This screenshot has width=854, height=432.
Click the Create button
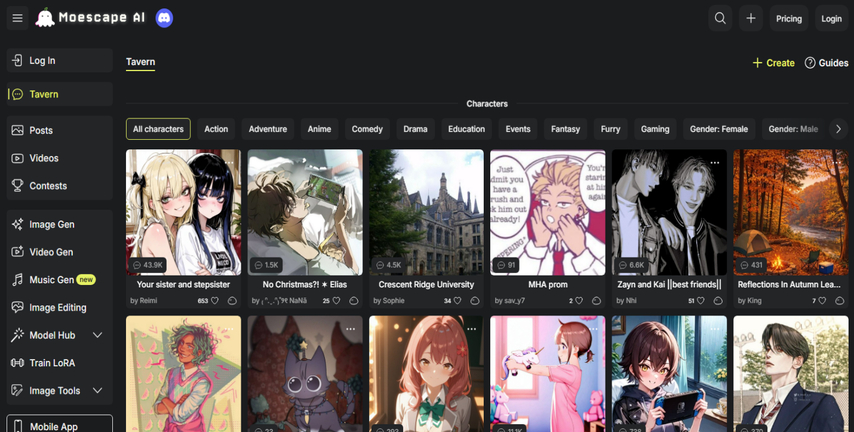pyautogui.click(x=773, y=63)
